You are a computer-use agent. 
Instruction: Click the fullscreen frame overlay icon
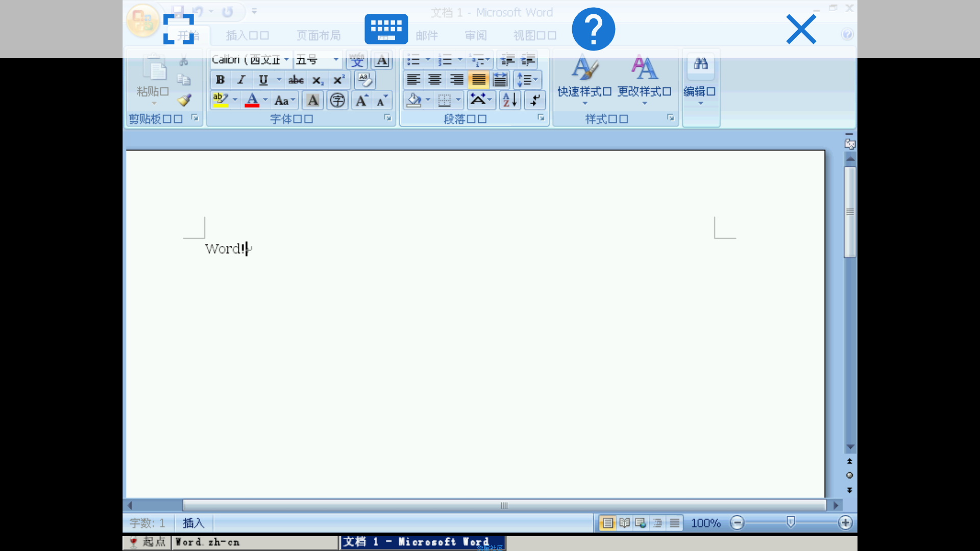[179, 29]
